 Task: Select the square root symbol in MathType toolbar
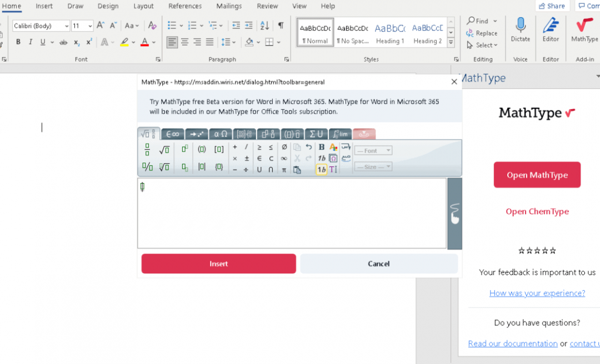pos(164,149)
